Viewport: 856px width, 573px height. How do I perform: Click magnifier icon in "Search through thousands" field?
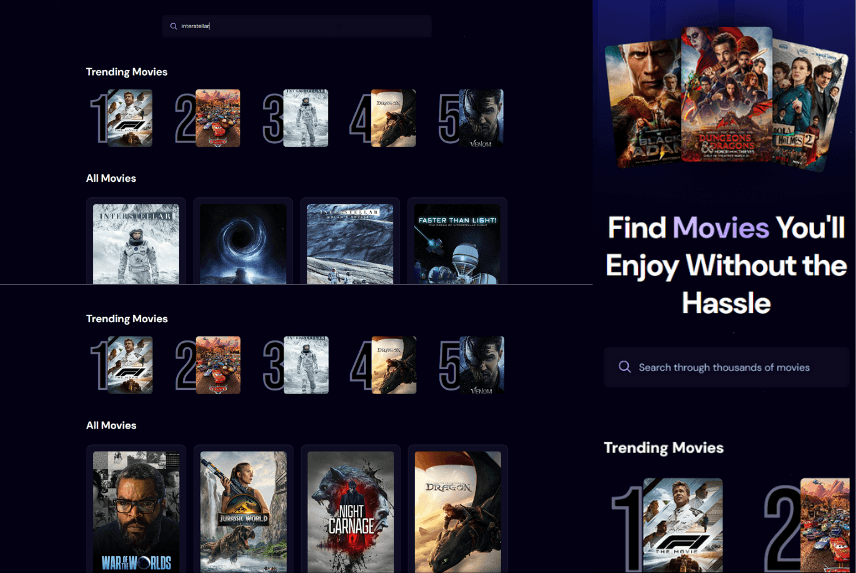[625, 367]
